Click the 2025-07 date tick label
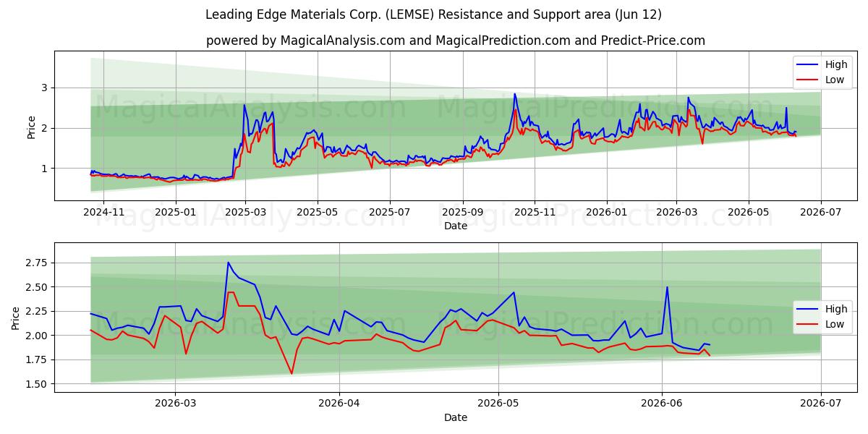The width and height of the screenshot is (868, 434). coord(390,212)
